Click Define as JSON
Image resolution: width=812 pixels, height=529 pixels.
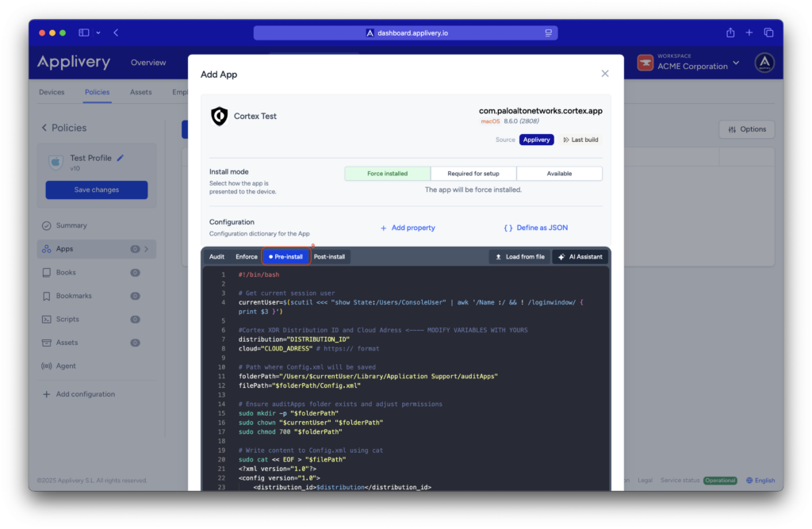[x=536, y=228]
